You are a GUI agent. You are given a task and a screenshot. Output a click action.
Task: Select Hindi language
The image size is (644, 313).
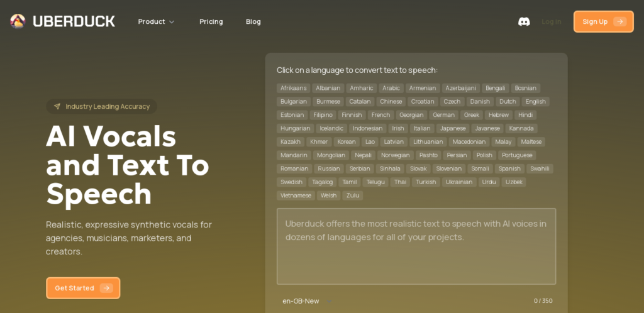(x=525, y=115)
